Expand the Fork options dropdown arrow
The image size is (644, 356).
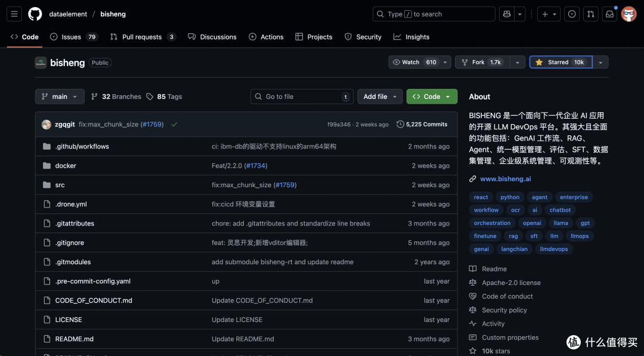pyautogui.click(x=518, y=63)
